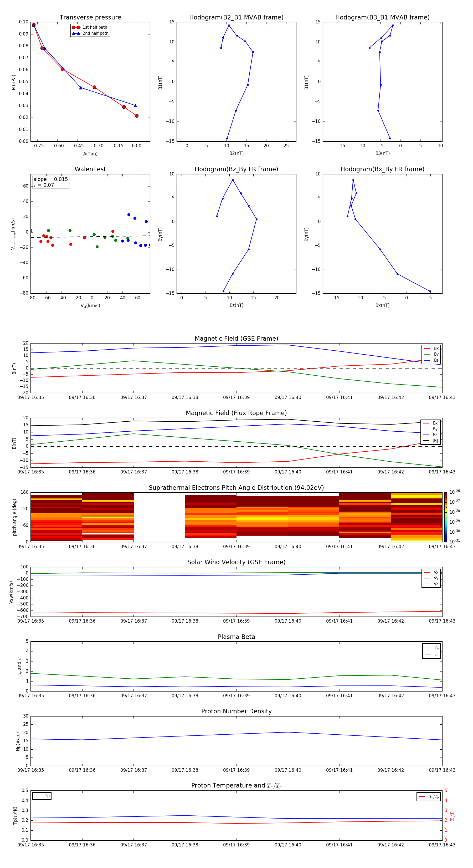Click the 'A(T·m)' x-axis label
The height and width of the screenshot is (868, 473).
[90, 154]
